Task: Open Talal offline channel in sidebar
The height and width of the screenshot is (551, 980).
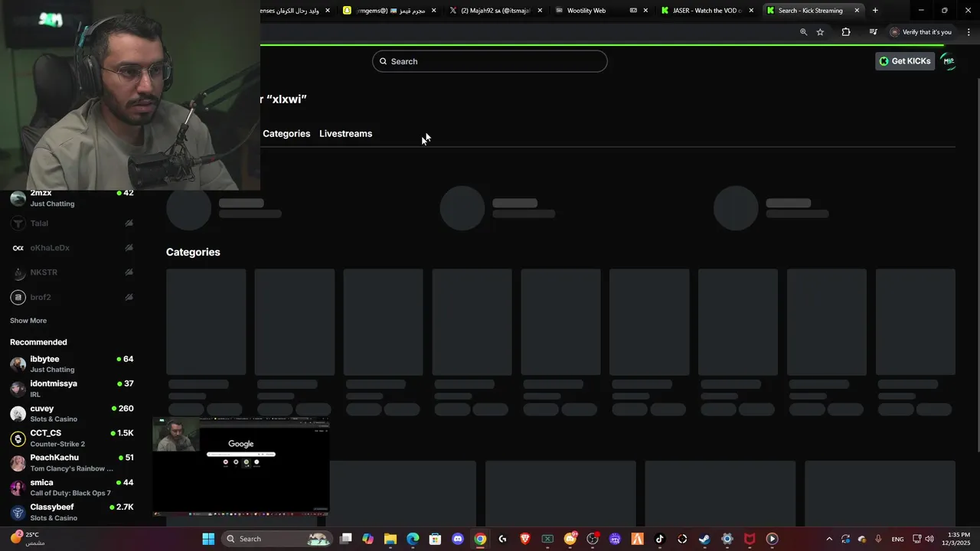Action: [72, 223]
